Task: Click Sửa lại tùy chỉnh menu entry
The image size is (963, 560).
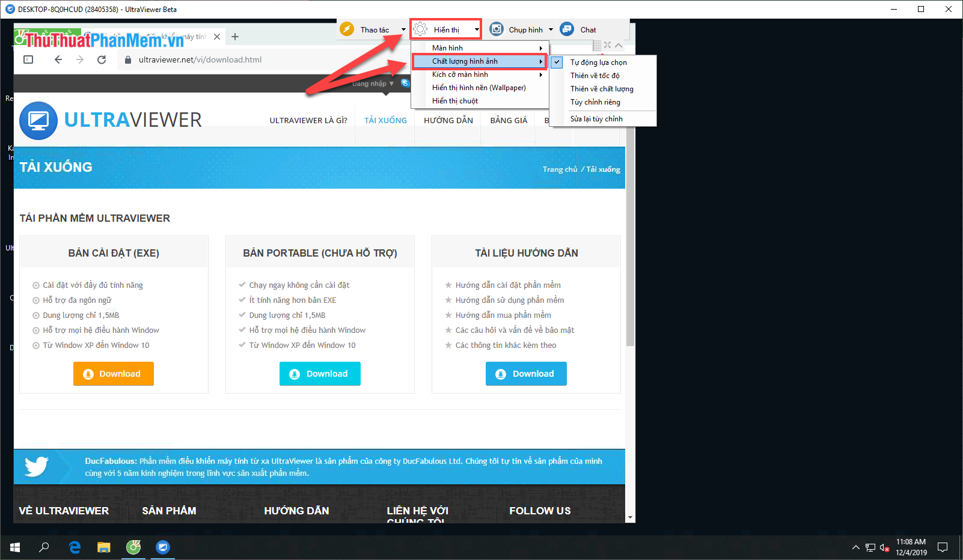Action: click(603, 119)
